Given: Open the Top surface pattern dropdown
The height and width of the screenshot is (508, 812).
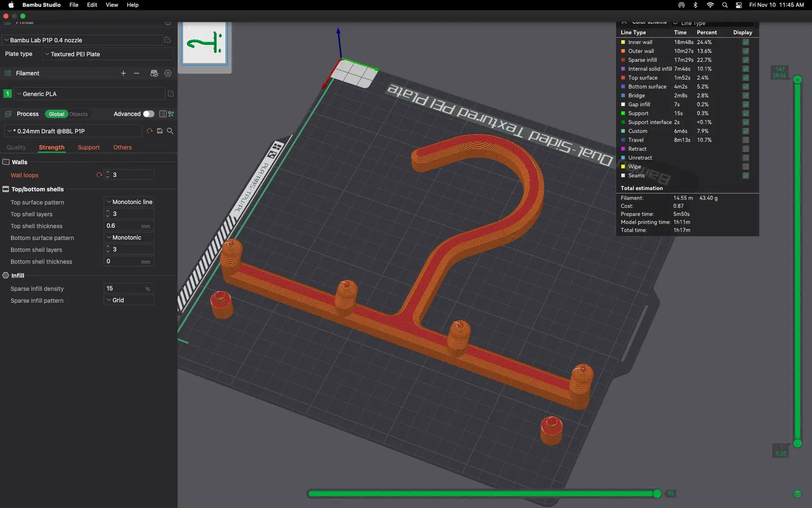Looking at the screenshot, I should (x=129, y=202).
